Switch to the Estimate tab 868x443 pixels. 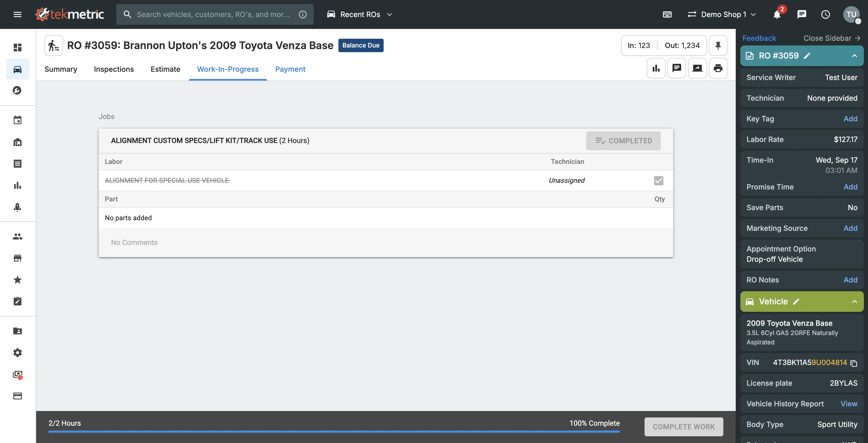click(x=165, y=69)
